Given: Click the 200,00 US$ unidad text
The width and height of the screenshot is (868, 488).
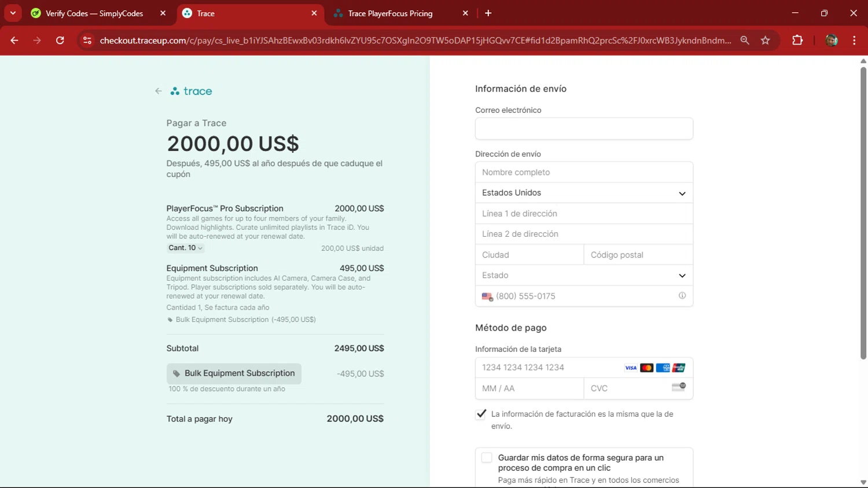Looking at the screenshot, I should (352, 248).
